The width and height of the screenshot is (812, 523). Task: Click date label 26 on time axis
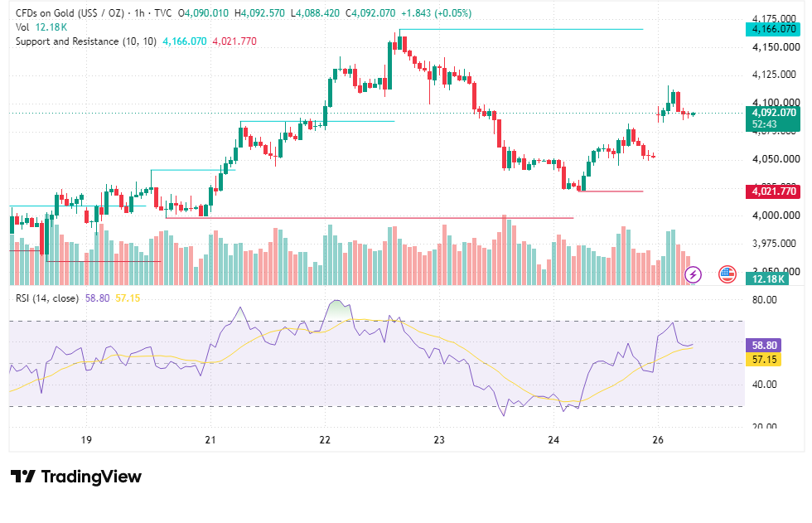pos(658,439)
